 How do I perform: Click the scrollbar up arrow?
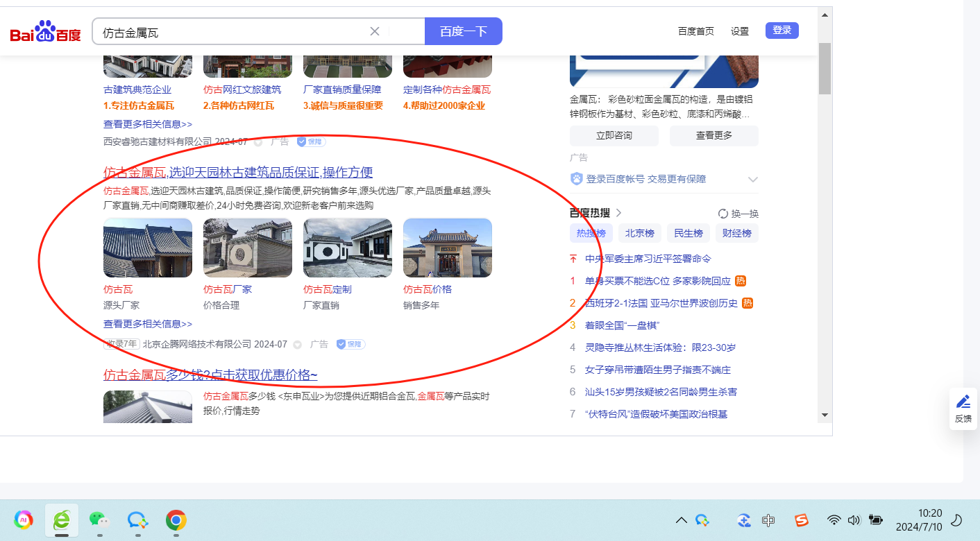pos(825,14)
